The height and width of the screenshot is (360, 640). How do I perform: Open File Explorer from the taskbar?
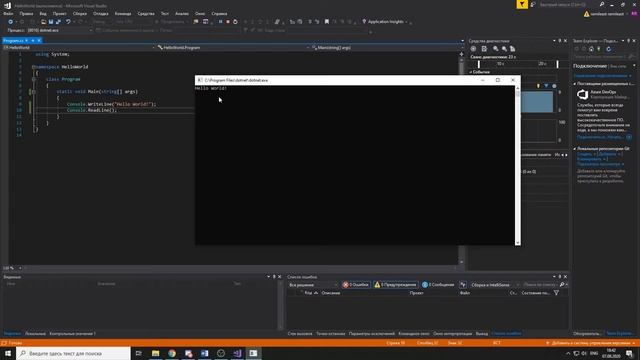pos(156,353)
